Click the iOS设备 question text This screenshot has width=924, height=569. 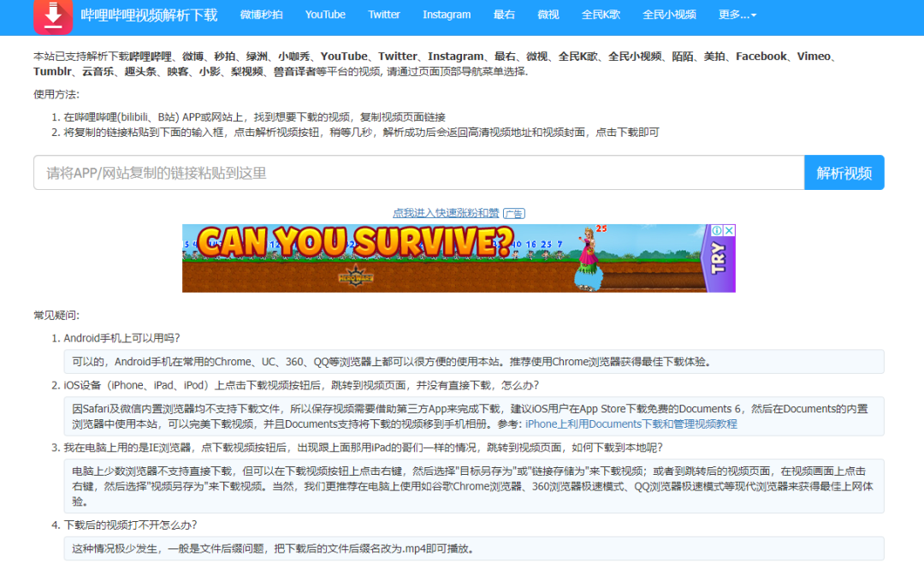[301, 385]
